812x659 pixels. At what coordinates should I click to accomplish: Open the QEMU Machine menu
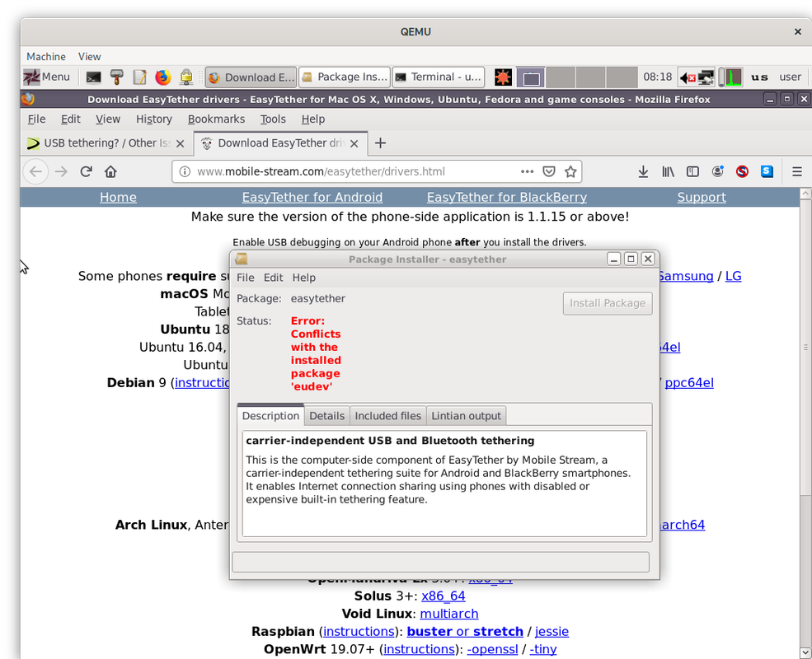[46, 56]
